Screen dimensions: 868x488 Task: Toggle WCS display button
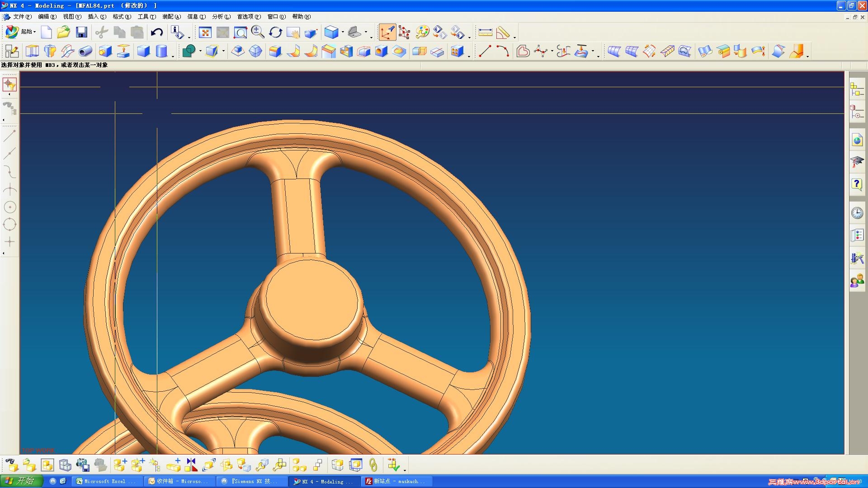[387, 32]
